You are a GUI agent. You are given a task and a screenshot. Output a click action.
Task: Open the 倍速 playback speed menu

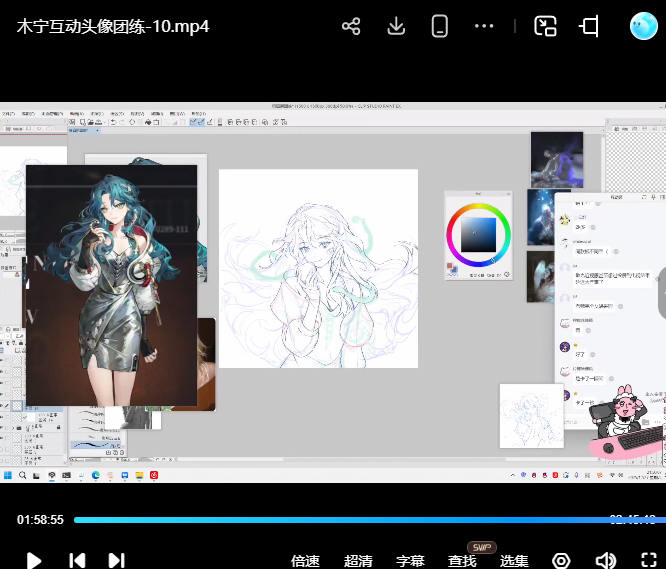[305, 561]
